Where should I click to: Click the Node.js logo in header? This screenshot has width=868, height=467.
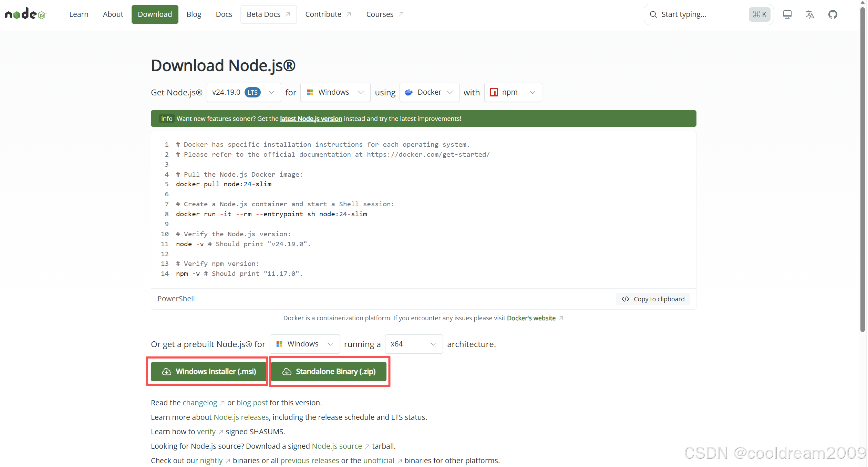point(25,14)
